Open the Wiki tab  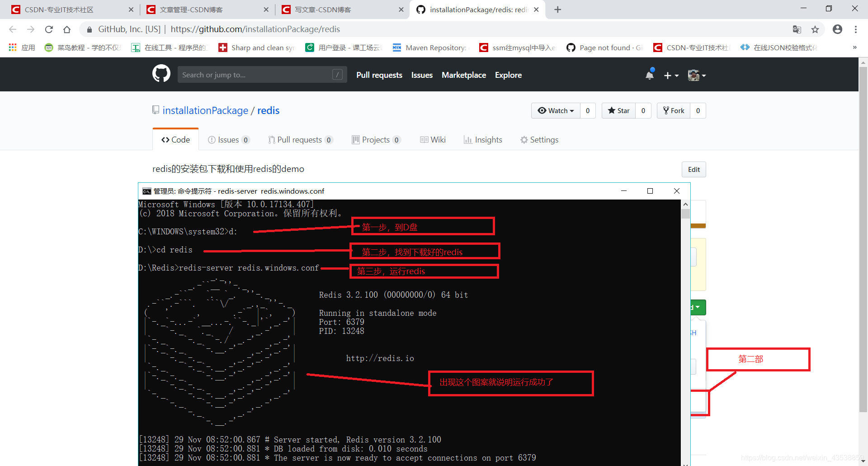(433, 140)
